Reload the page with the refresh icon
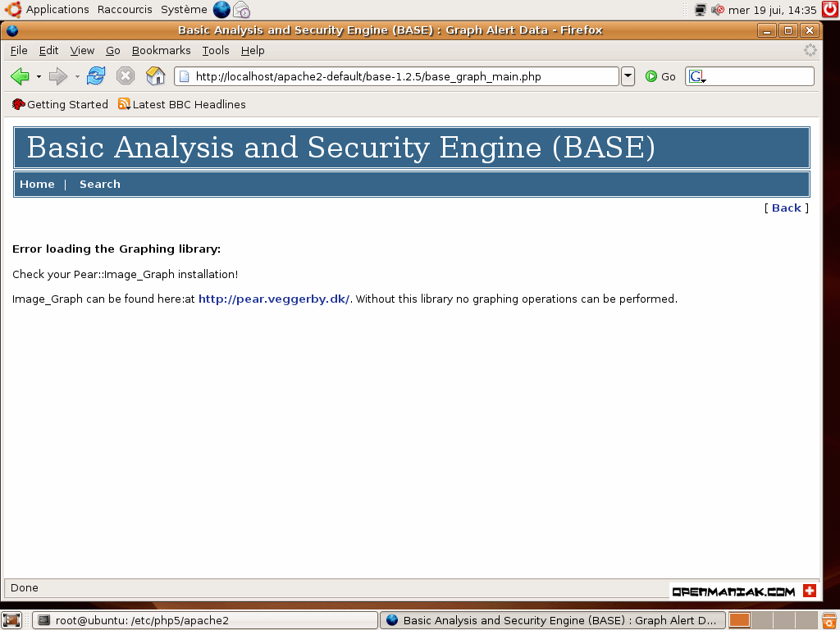840x630 pixels. [96, 76]
